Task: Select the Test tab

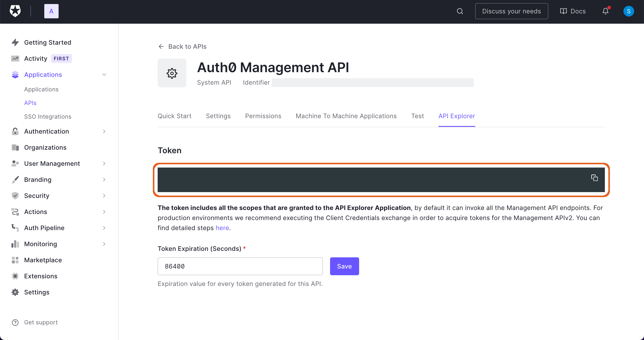Action: [417, 116]
